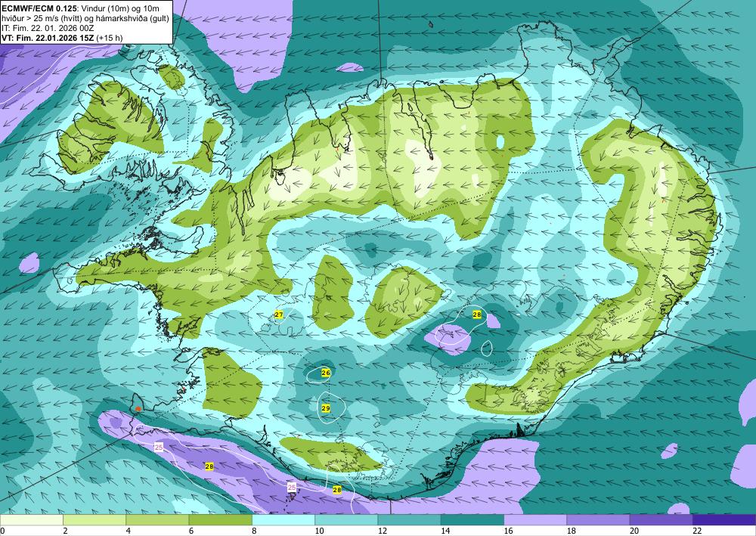Click the scale value 16 on the color bar
756x536 pixels.
[508, 531]
